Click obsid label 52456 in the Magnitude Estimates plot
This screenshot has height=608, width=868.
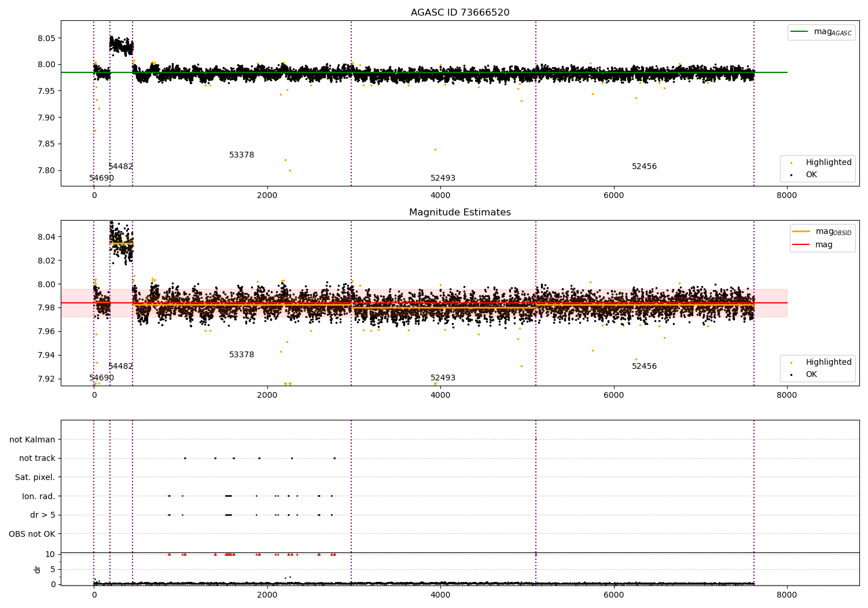click(x=644, y=367)
